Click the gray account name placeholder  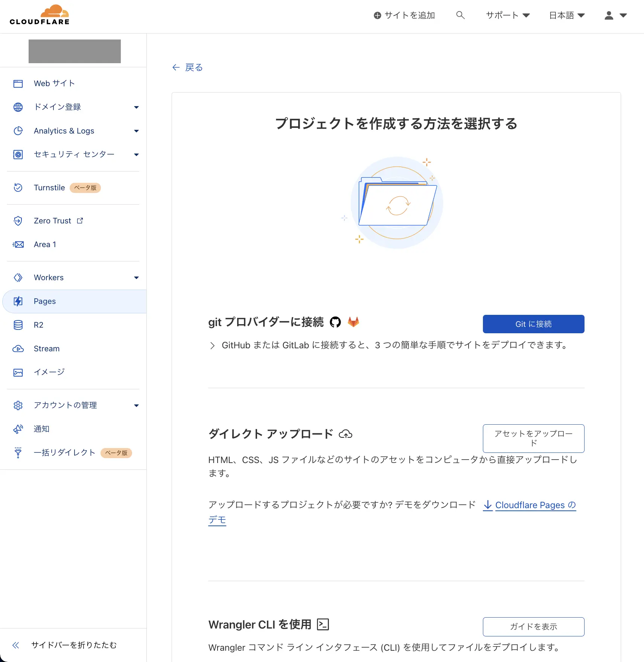[x=75, y=51]
